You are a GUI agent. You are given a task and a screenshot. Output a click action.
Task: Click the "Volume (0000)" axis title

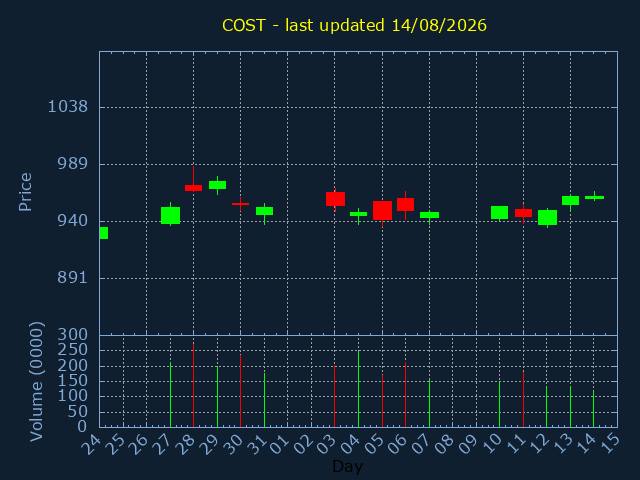pos(36,382)
